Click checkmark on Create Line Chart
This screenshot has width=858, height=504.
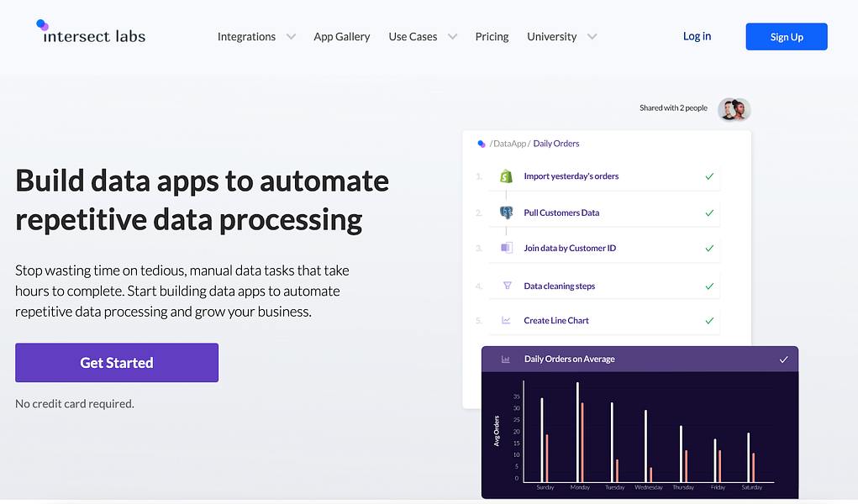(x=709, y=321)
